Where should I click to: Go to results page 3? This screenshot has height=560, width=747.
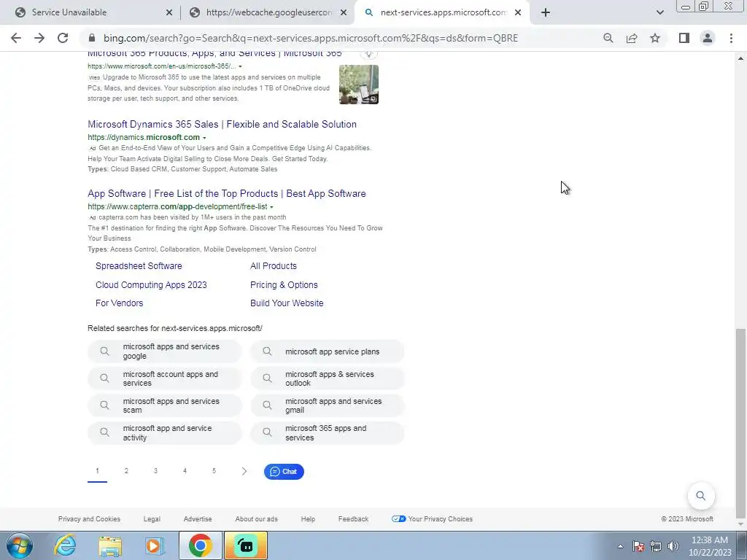pos(155,471)
